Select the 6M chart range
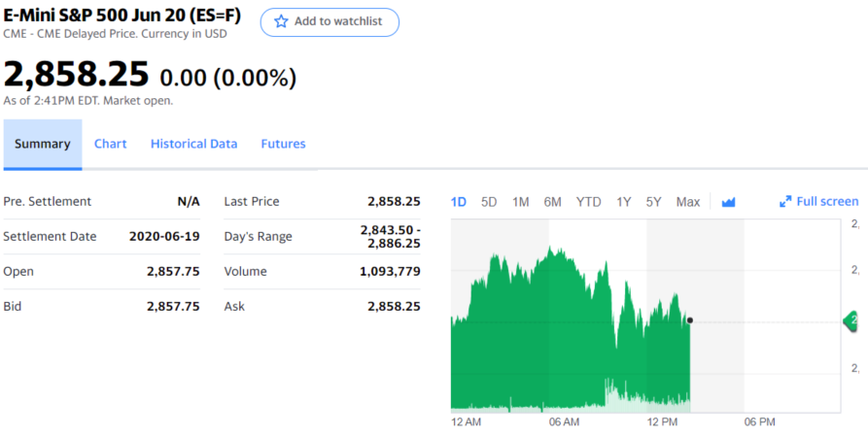This screenshot has width=868, height=436. [552, 202]
